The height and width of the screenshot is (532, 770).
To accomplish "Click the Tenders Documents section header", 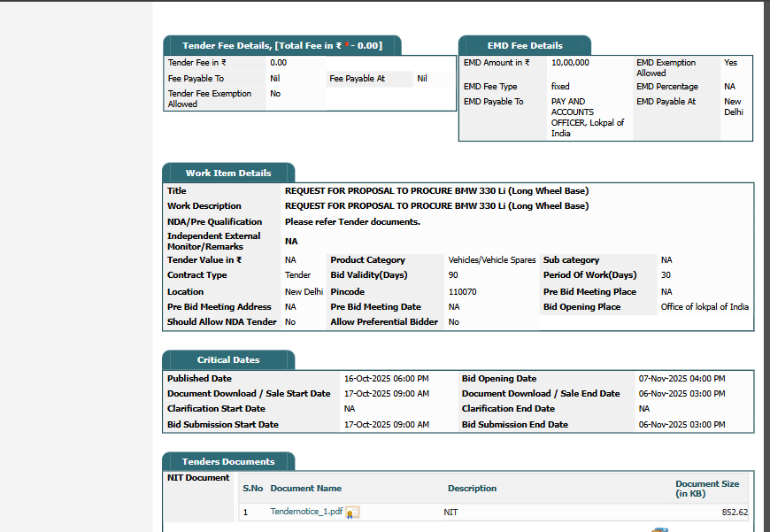I will 228,461.
